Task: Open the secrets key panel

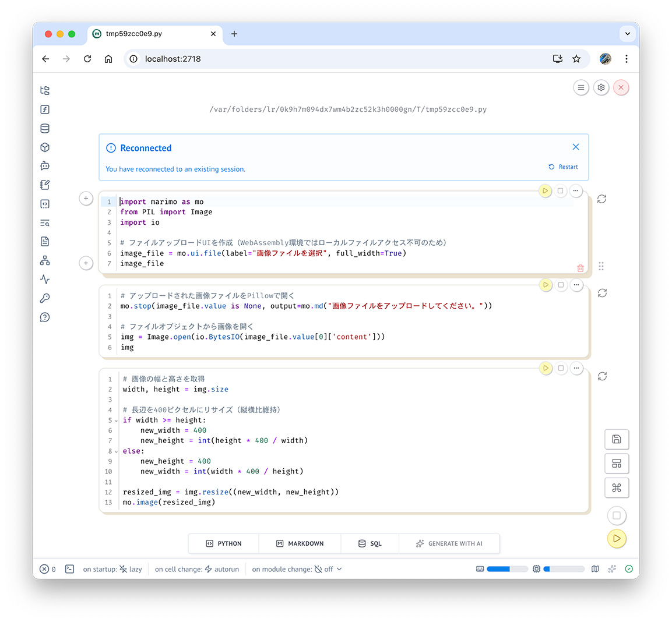Action: pos(45,298)
